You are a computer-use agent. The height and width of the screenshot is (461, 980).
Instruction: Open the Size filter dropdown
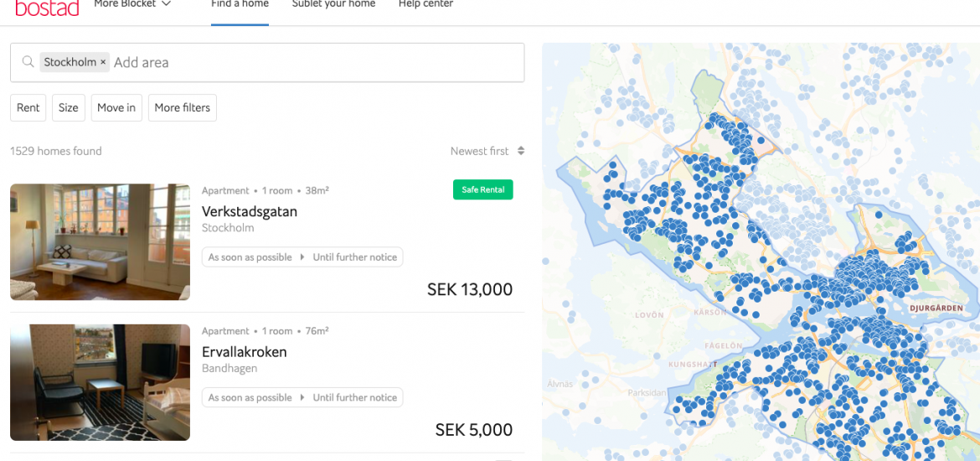69,107
